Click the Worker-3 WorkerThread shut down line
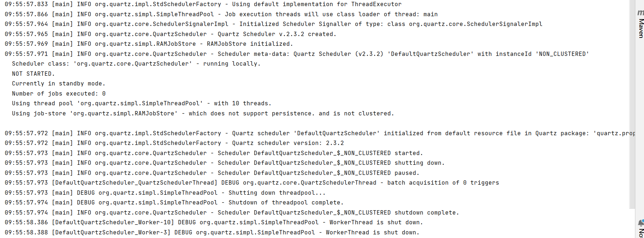Image resolution: width=644 pixels, height=238 pixels. [212, 232]
